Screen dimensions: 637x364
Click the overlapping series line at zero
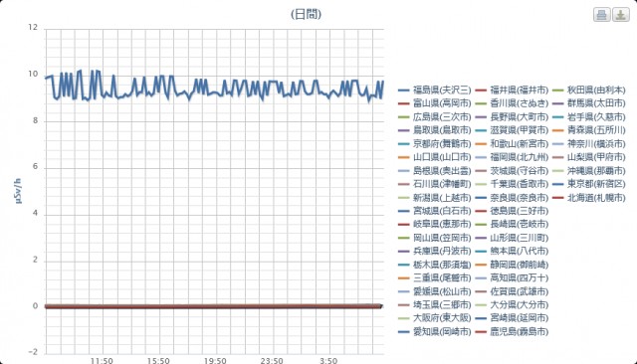(213, 306)
